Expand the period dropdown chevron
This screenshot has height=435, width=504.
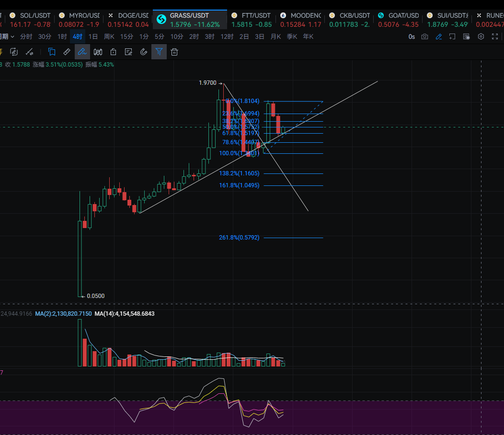point(12,37)
